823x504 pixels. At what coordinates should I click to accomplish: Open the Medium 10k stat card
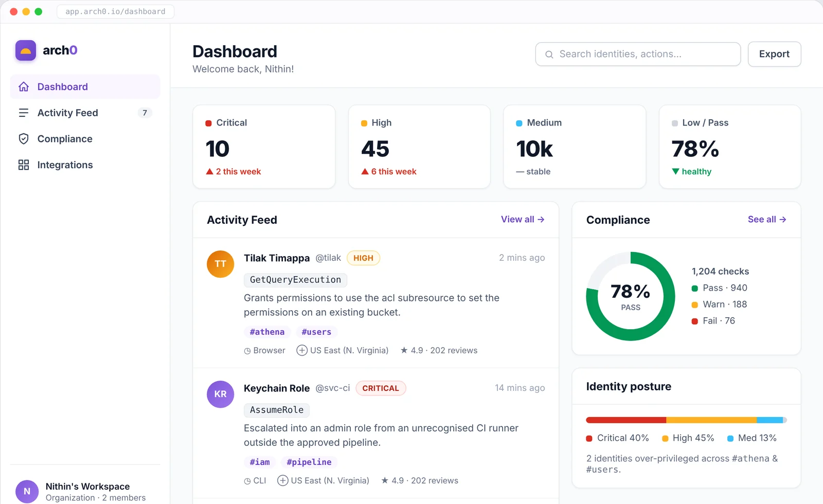575,147
